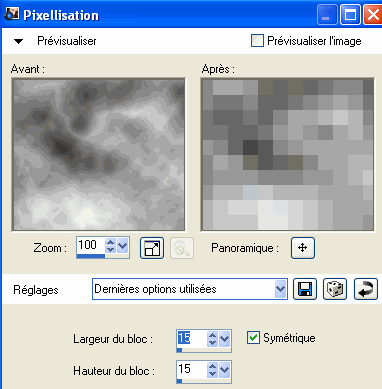Screen dimensions: 382x389
Task: Click the slider bar under Hauteur value
Action: pos(204,381)
